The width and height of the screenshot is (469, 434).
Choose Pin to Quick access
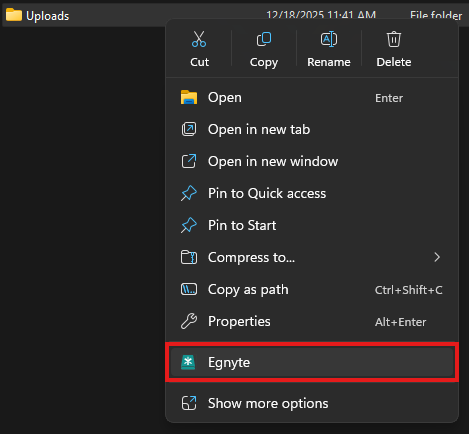(x=312, y=193)
